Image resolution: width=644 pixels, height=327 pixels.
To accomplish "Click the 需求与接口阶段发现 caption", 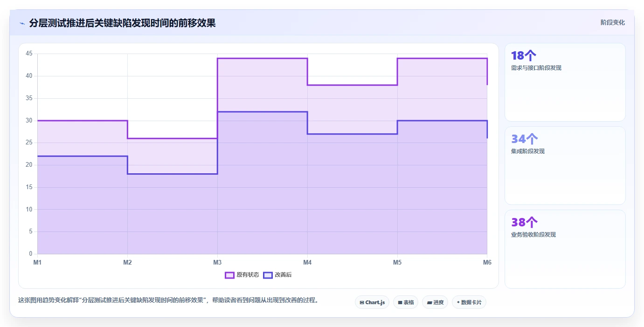I will pos(536,68).
